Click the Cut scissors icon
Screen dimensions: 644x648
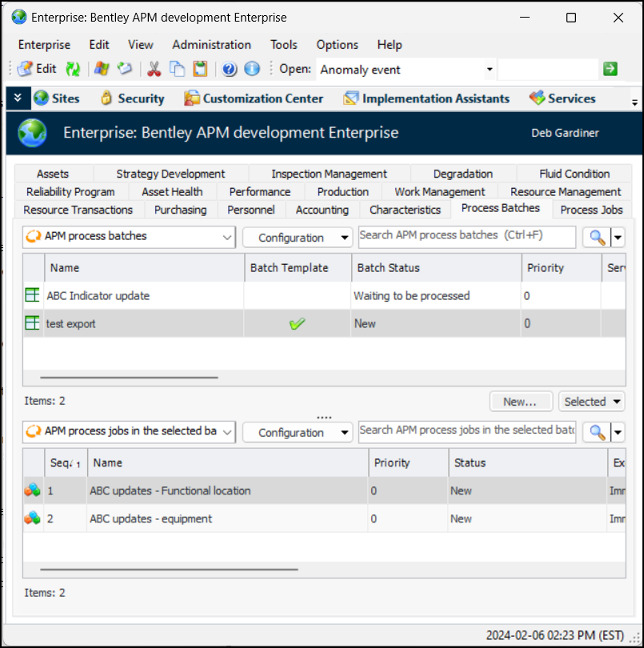click(154, 69)
